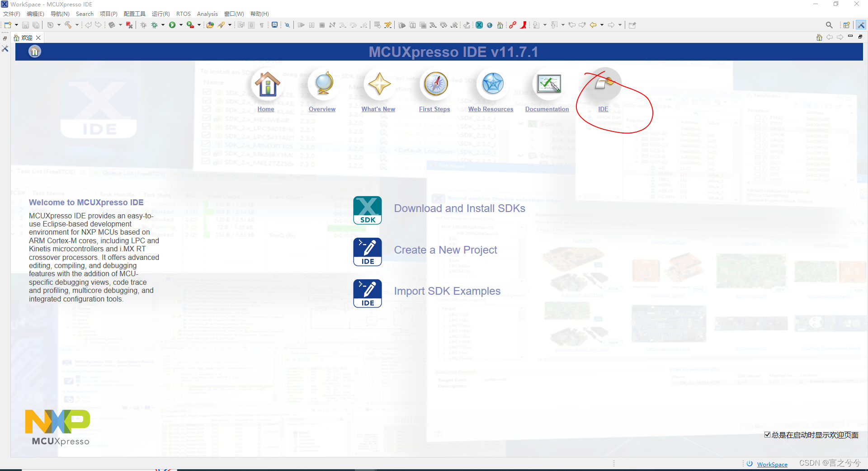
Task: Click Create a New Project link
Action: point(445,250)
